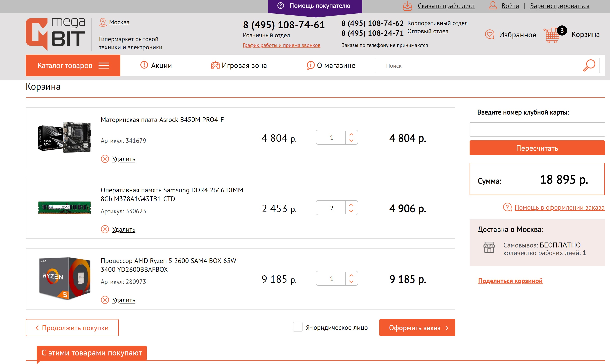Open the Samsung RAM thumbnail
Screen dimensions: 610x364
point(65,207)
